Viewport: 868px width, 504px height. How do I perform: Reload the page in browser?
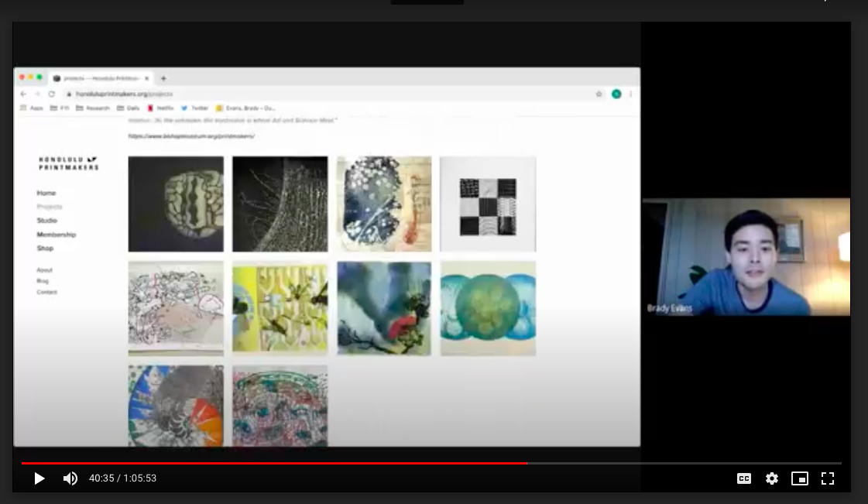click(51, 94)
